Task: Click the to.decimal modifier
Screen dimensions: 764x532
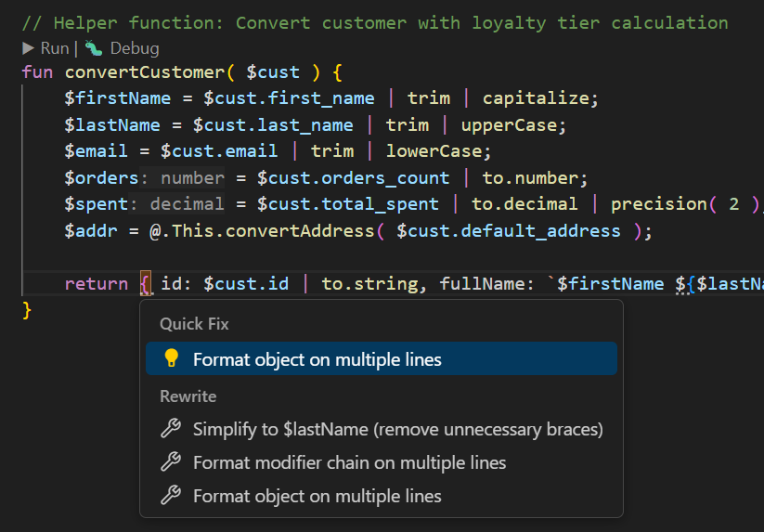Action: [x=524, y=203]
